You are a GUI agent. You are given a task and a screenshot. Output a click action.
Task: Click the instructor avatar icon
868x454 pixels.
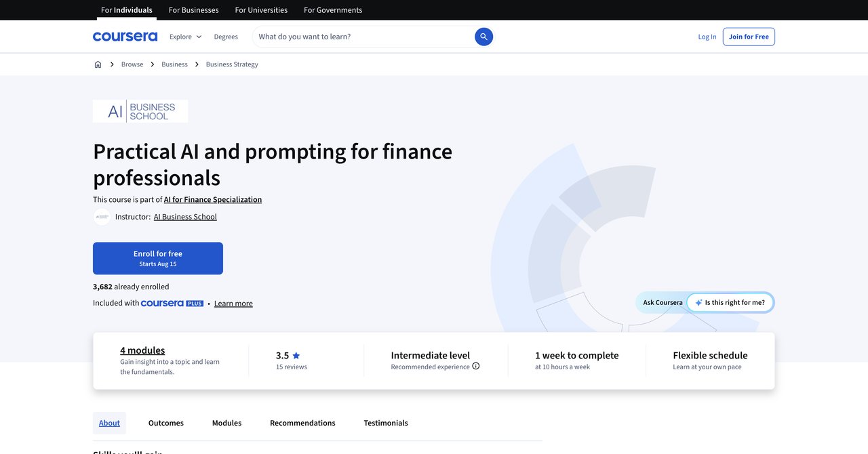(102, 217)
